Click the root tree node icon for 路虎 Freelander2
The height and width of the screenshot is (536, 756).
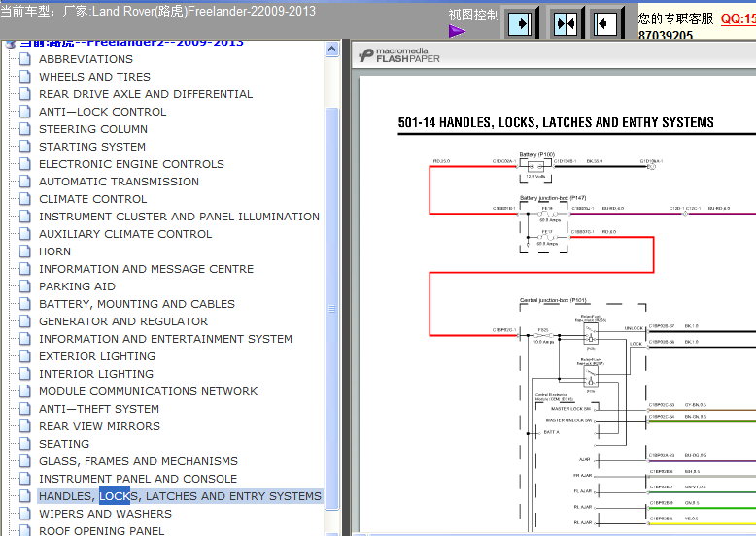click(x=11, y=45)
